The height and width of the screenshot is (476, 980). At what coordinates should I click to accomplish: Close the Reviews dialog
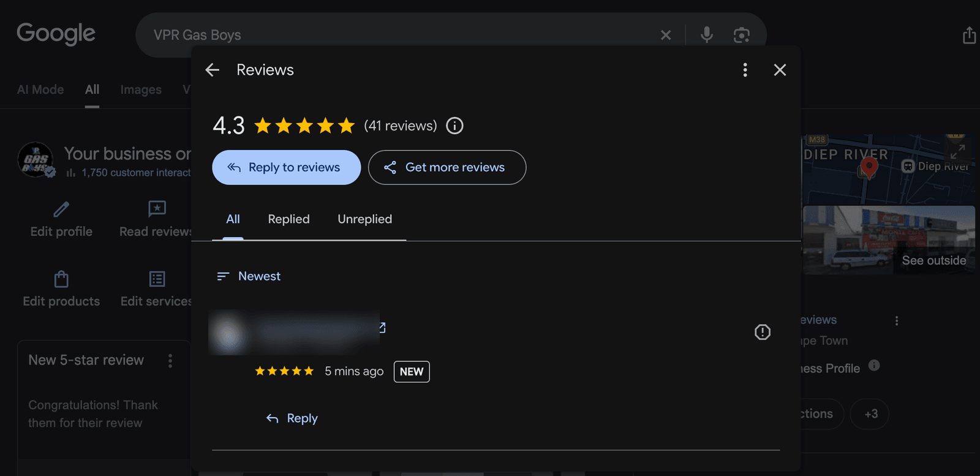[780, 70]
